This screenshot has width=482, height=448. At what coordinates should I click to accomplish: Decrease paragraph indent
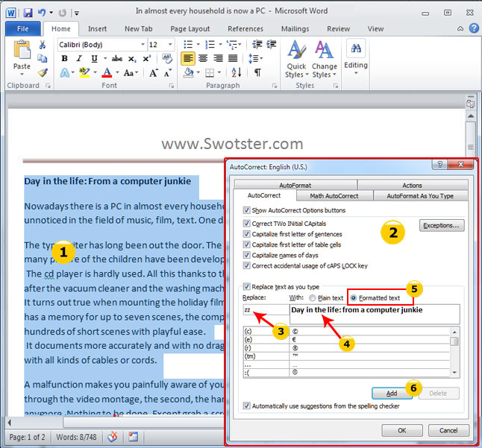coord(257,45)
